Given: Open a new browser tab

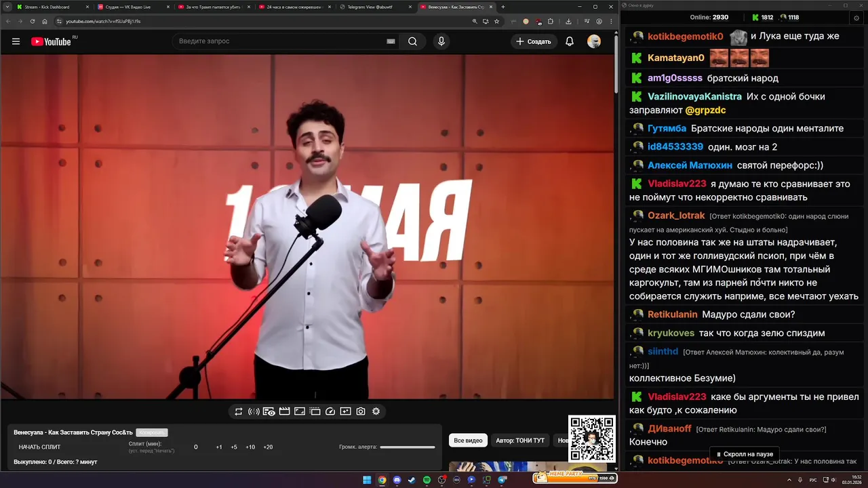Looking at the screenshot, I should coord(502,7).
